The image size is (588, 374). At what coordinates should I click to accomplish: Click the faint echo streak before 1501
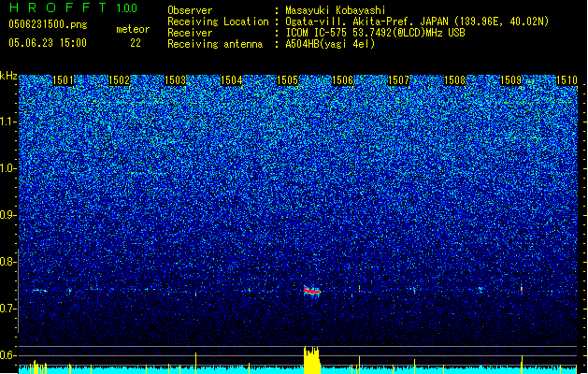39,291
